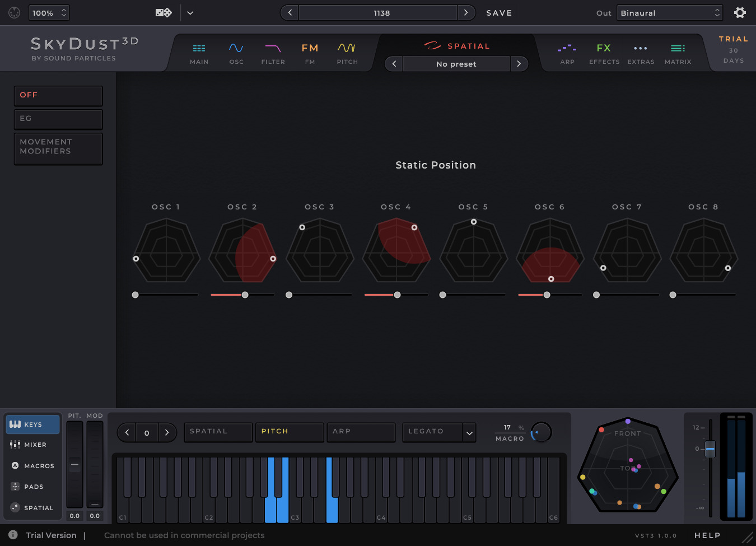Switch to the OSC tab

(x=236, y=54)
